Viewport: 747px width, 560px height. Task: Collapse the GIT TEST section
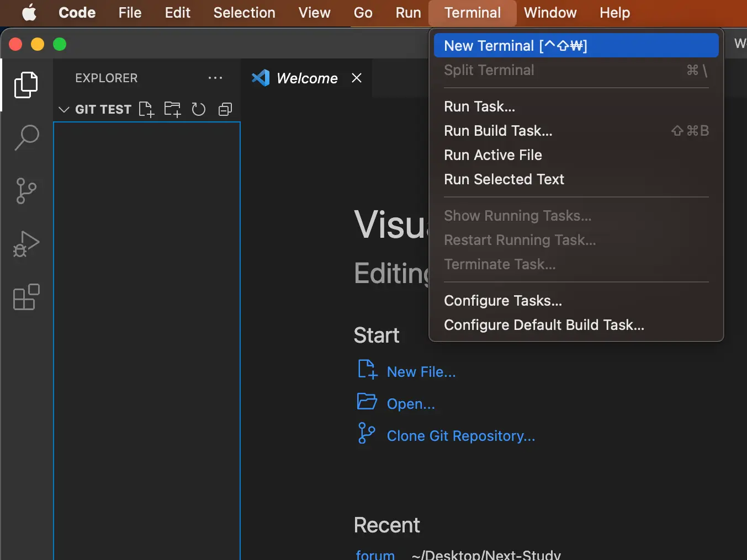(x=63, y=109)
